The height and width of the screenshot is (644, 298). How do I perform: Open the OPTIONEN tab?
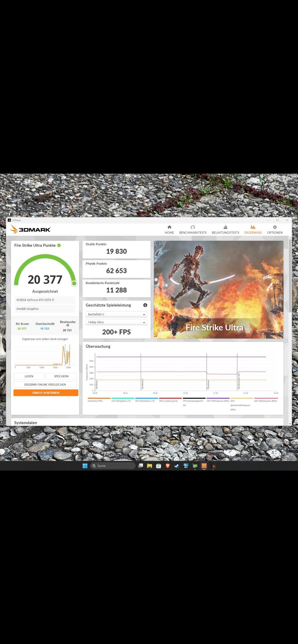[x=275, y=230]
